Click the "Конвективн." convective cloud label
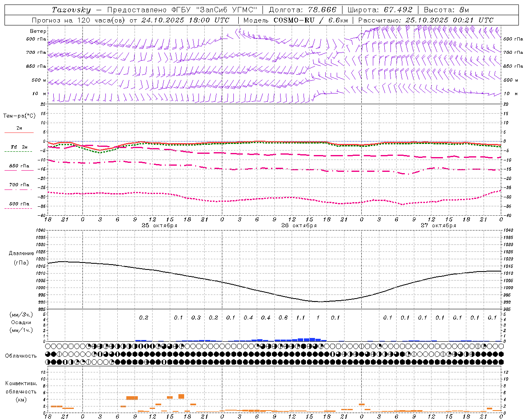Image resolution: width=525 pixels, height=420 pixels. pos(21,383)
